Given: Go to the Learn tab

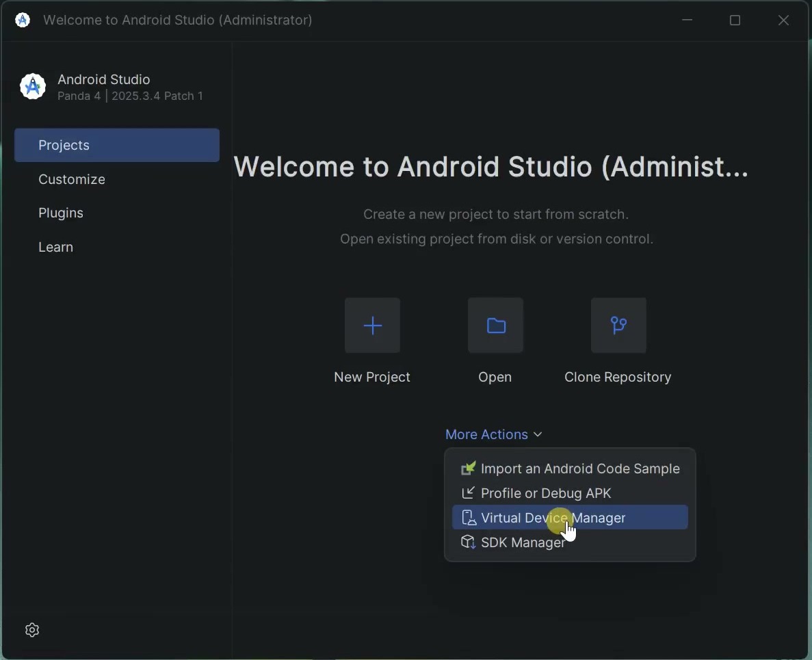Looking at the screenshot, I should (55, 247).
